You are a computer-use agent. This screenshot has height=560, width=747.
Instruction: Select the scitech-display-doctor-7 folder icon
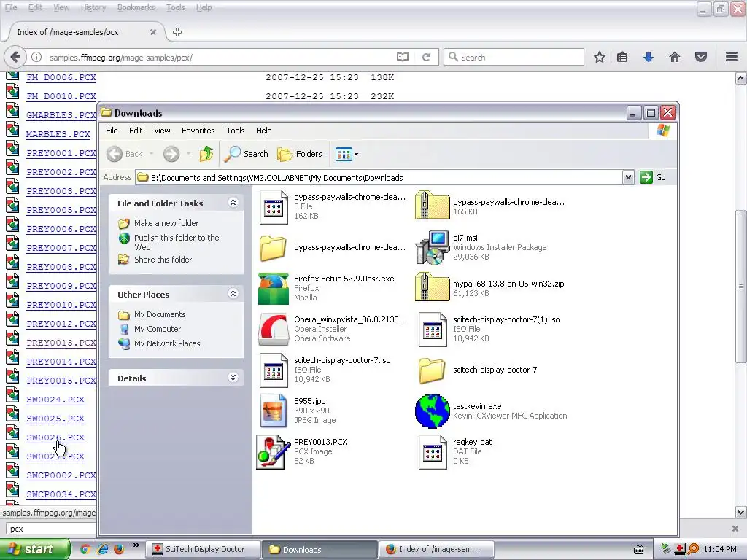click(432, 370)
